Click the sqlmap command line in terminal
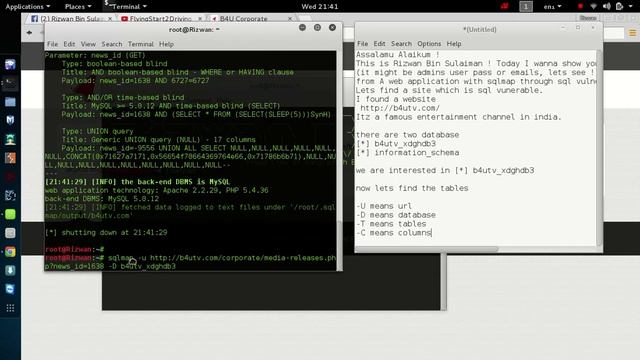This screenshot has height=360, width=640. (191, 262)
